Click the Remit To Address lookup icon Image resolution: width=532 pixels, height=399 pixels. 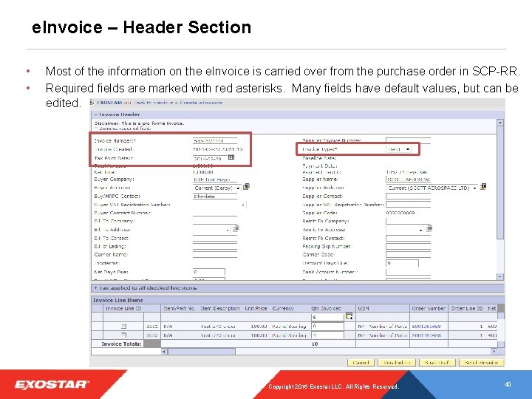tap(429, 228)
